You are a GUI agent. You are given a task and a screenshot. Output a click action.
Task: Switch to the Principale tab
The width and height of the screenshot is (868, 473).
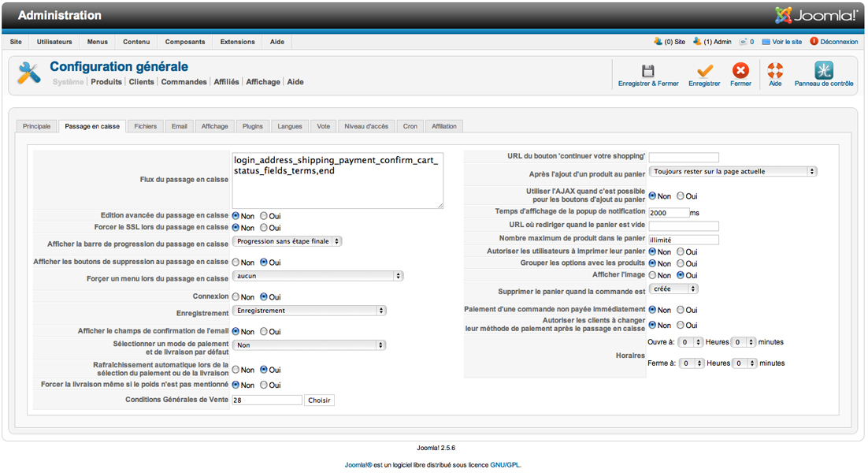(x=36, y=126)
